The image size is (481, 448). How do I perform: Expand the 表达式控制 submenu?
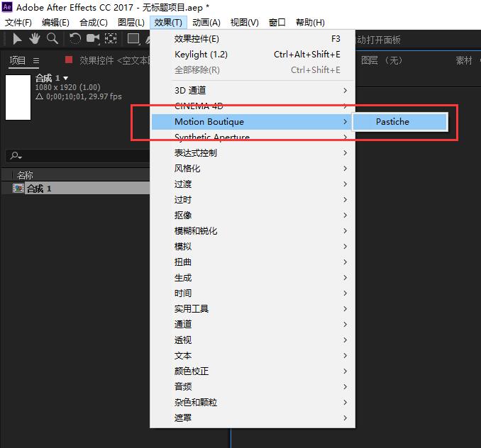click(253, 153)
